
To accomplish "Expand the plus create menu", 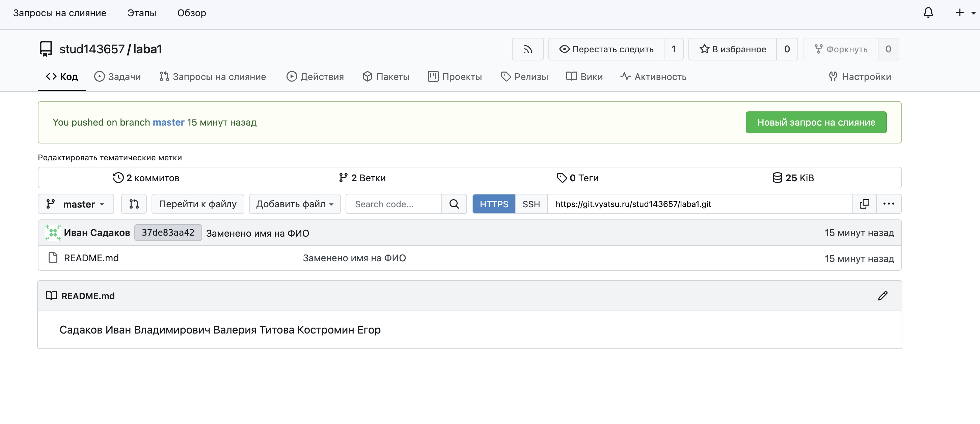I will 964,13.
